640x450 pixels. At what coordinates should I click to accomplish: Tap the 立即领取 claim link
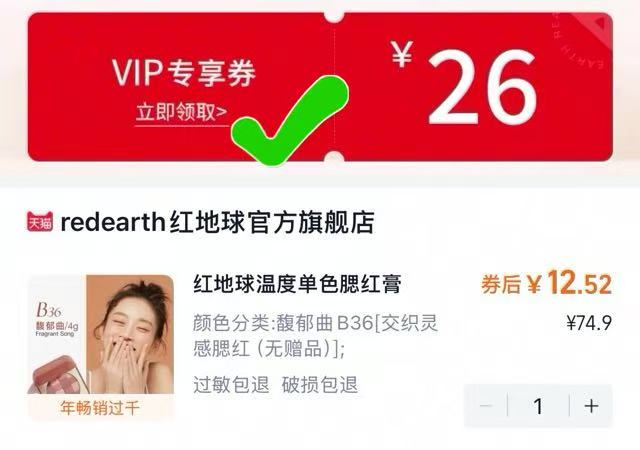[x=182, y=112]
